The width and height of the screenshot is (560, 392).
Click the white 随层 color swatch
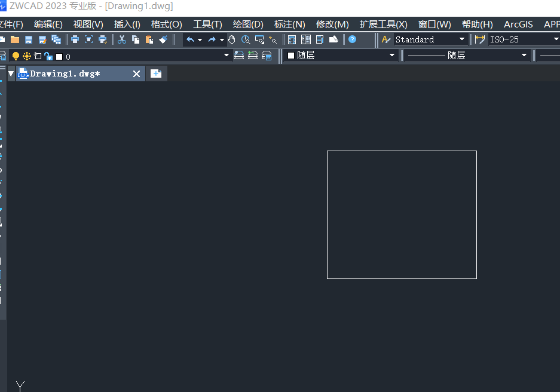click(291, 56)
